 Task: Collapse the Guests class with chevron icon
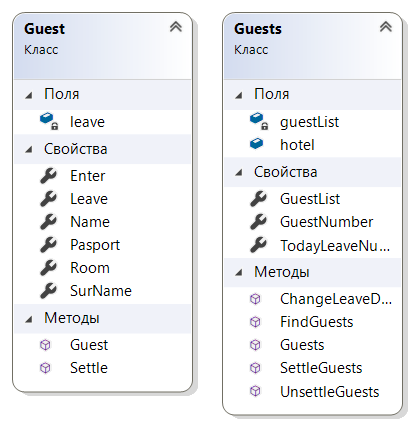[386, 27]
